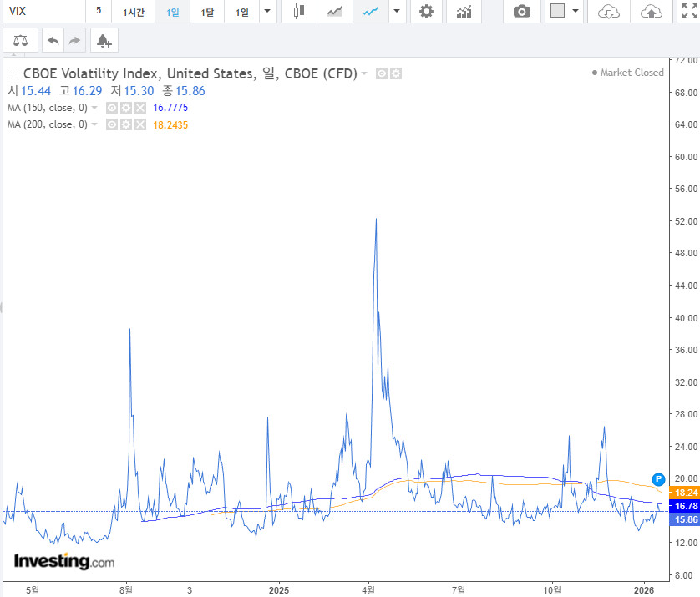
Task: Toggle visibility of CBOE Volatility Index series
Action: [x=381, y=73]
